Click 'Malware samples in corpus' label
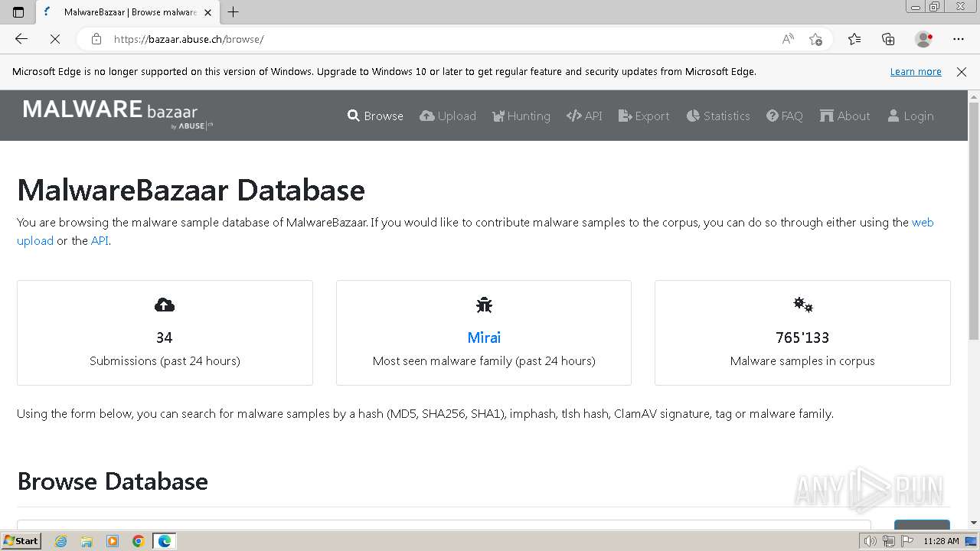Screen dimensions: 980x551 coord(802,360)
